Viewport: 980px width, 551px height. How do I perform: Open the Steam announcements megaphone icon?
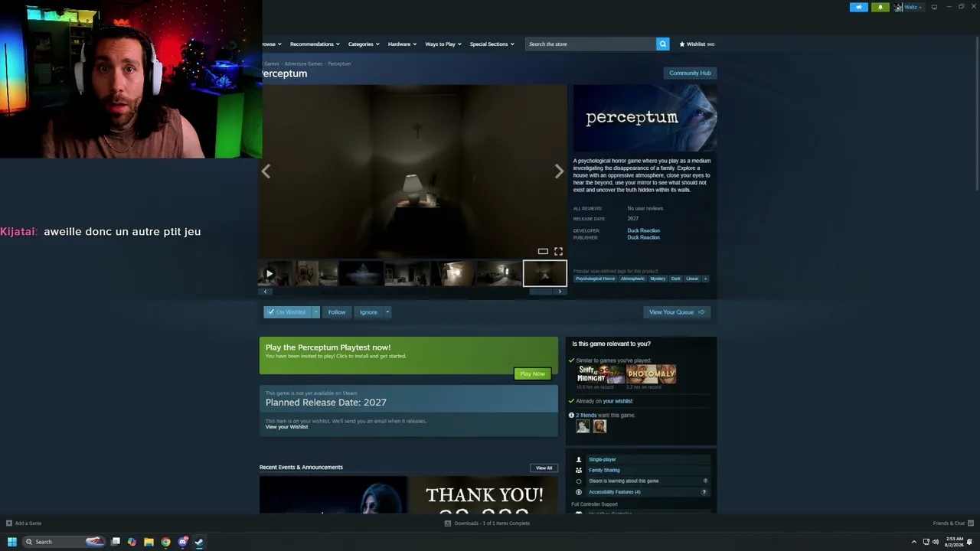click(x=859, y=7)
